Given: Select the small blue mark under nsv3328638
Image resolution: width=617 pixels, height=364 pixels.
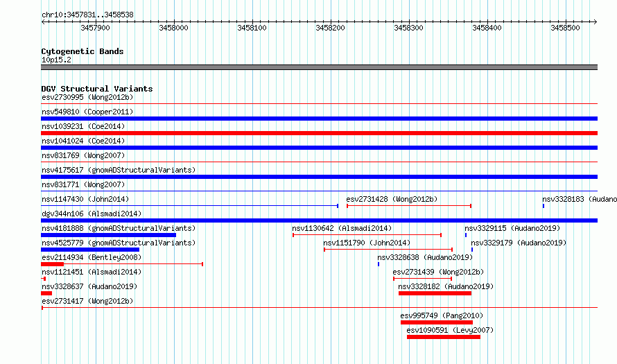Looking at the screenshot, I should pos(379,264).
